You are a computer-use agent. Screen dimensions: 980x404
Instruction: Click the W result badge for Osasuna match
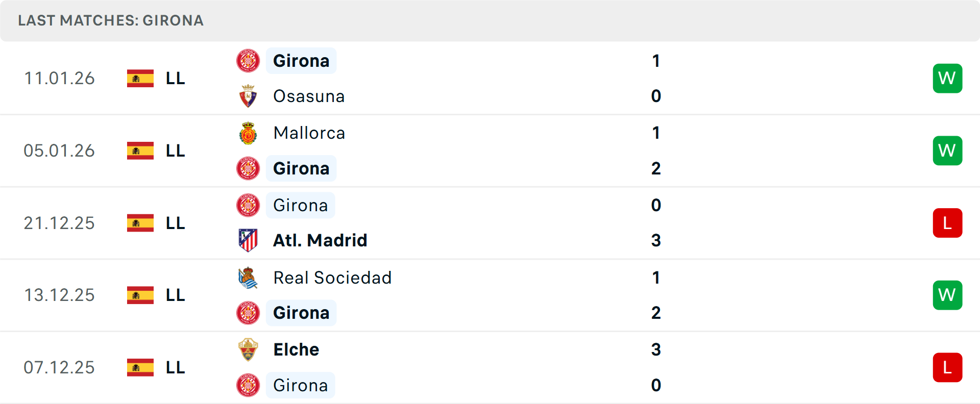tap(947, 79)
